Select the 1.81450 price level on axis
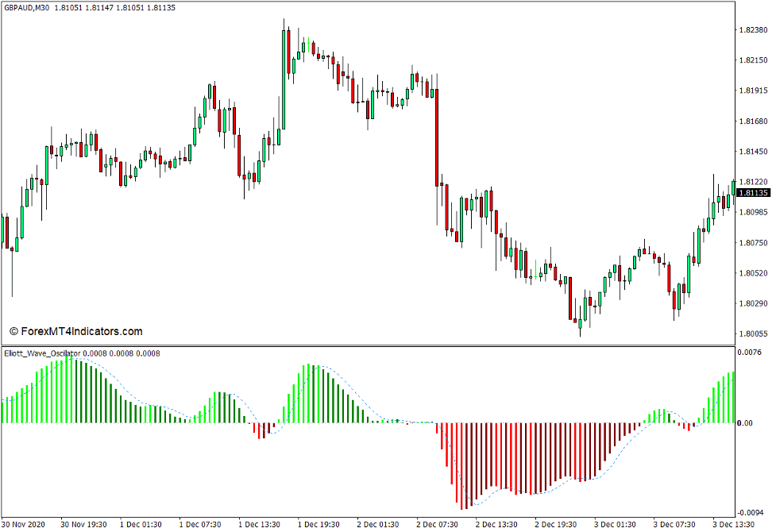776x532 pixels. click(x=753, y=152)
